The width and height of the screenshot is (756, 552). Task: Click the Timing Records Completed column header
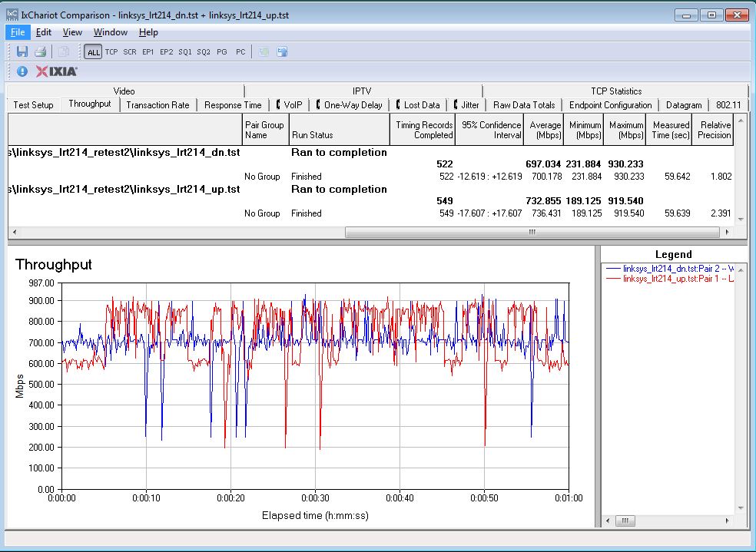[x=423, y=130]
